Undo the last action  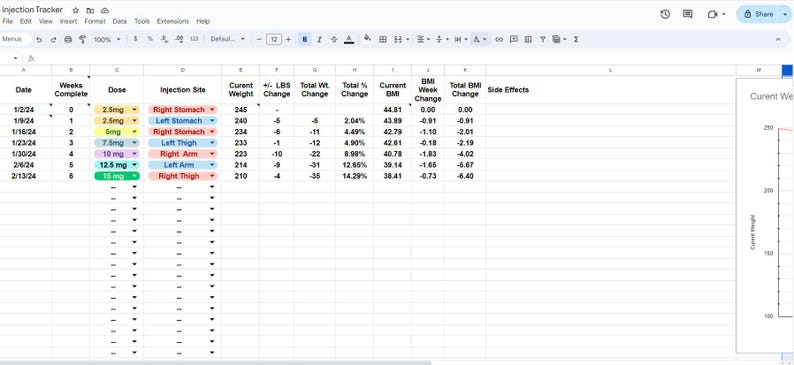click(39, 39)
